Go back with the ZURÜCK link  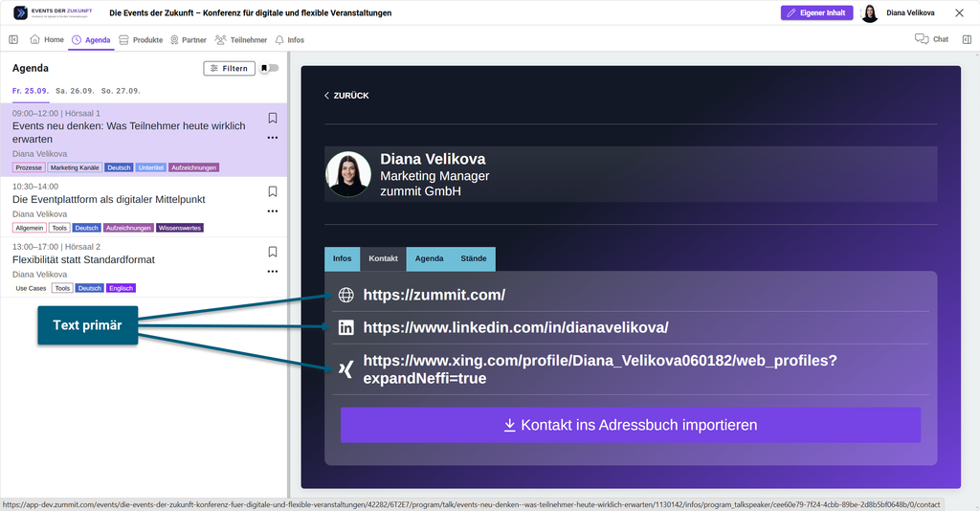(x=346, y=96)
